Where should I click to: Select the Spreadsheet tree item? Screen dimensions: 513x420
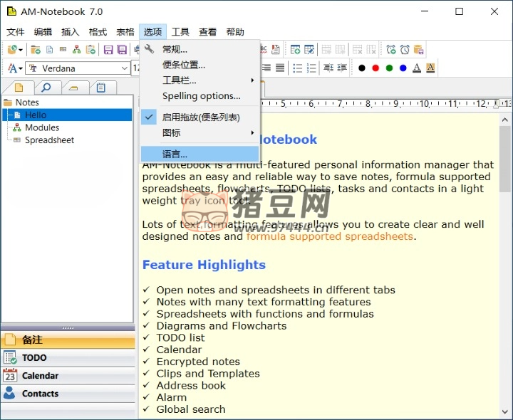point(49,140)
